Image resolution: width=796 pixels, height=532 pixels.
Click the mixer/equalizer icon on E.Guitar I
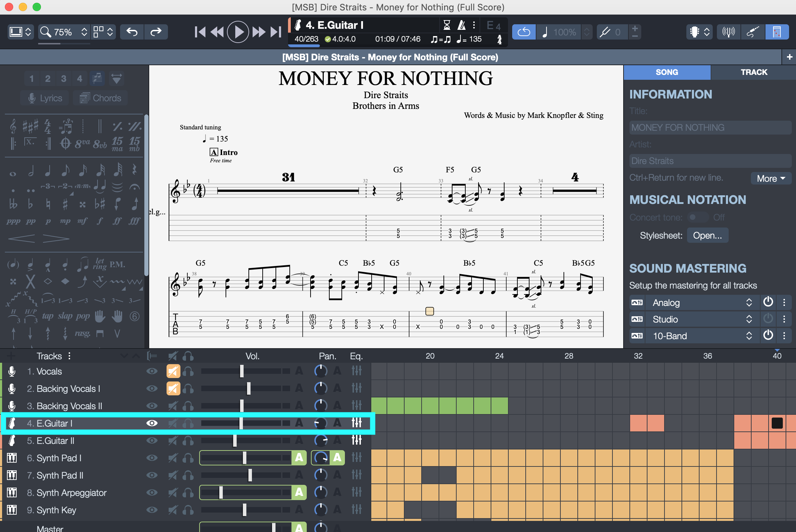pyautogui.click(x=357, y=423)
